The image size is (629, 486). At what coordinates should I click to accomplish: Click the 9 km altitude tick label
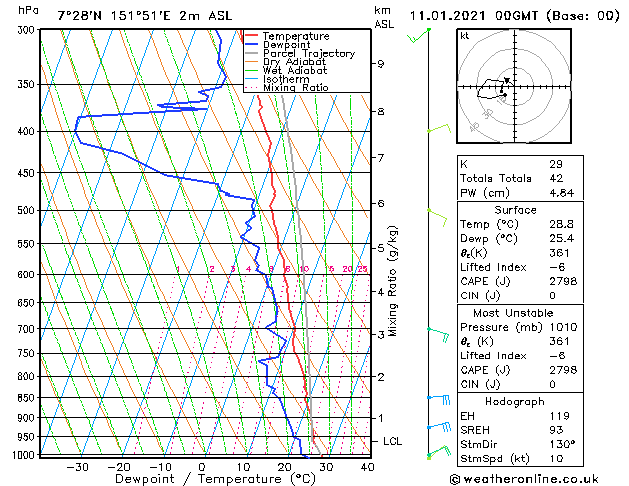(381, 64)
